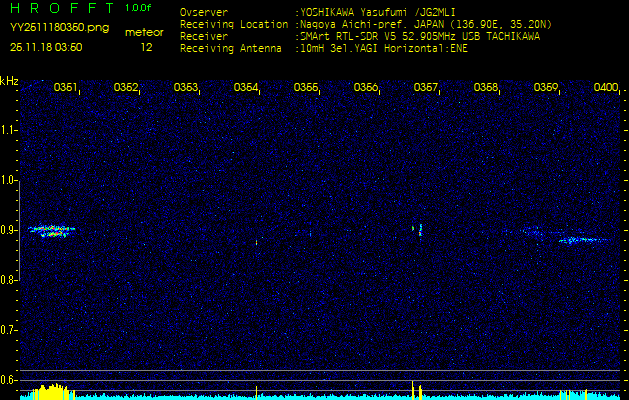
Task: Click the 0359 time marker
Action: click(x=546, y=88)
